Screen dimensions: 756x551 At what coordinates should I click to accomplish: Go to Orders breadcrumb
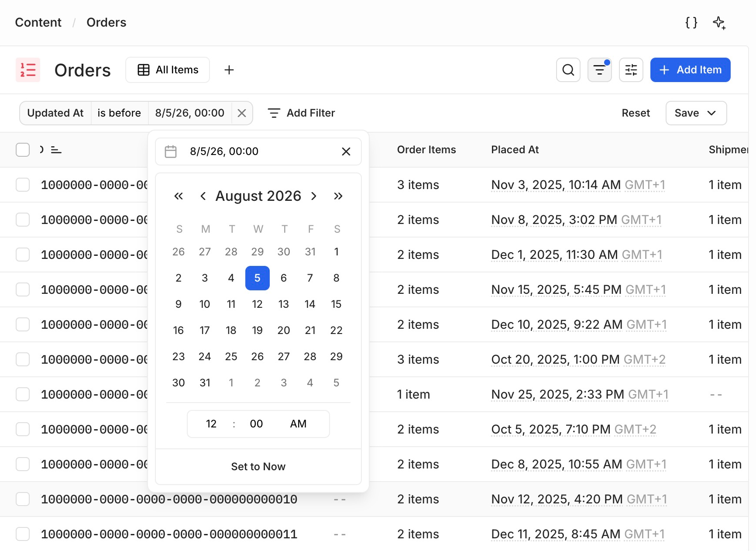[x=107, y=23]
